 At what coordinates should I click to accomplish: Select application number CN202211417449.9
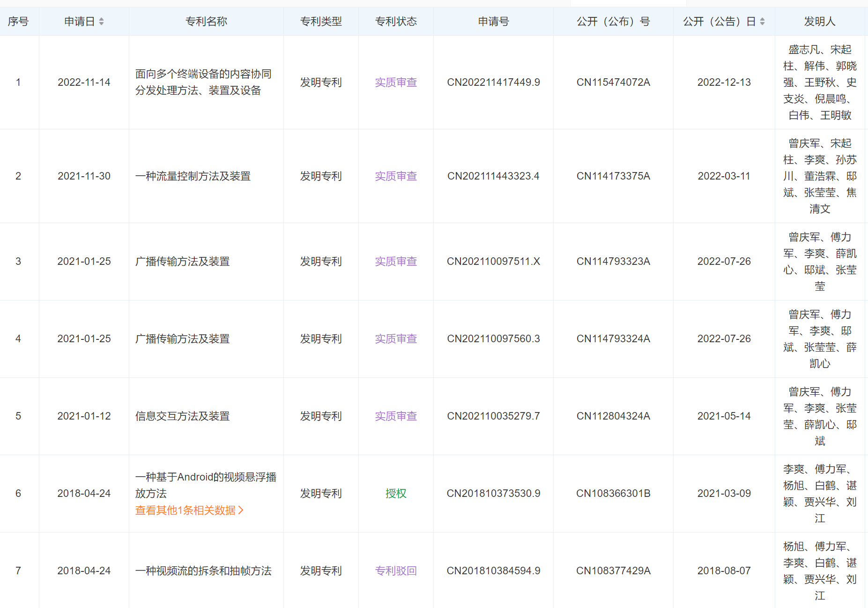pyautogui.click(x=493, y=83)
